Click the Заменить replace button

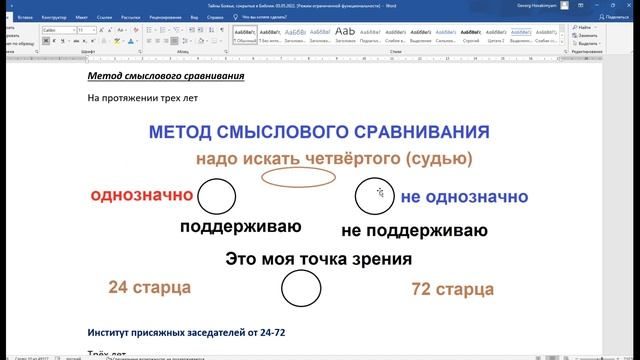[585, 36]
